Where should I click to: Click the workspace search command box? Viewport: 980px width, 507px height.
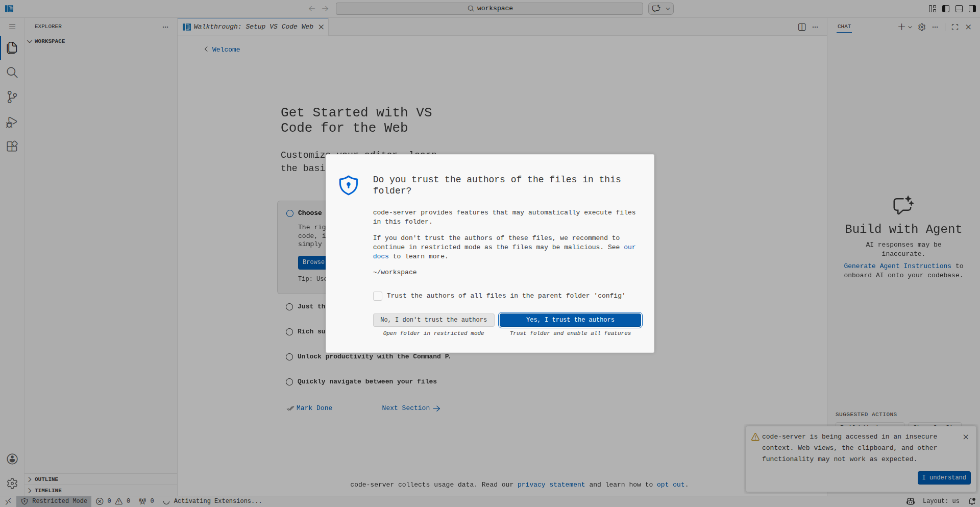489,9
